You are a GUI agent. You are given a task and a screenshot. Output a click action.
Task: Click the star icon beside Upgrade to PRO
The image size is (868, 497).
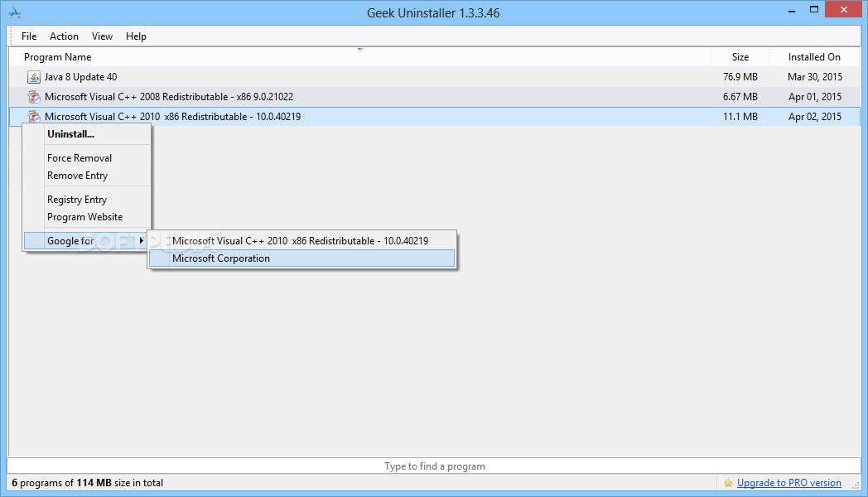coord(728,483)
